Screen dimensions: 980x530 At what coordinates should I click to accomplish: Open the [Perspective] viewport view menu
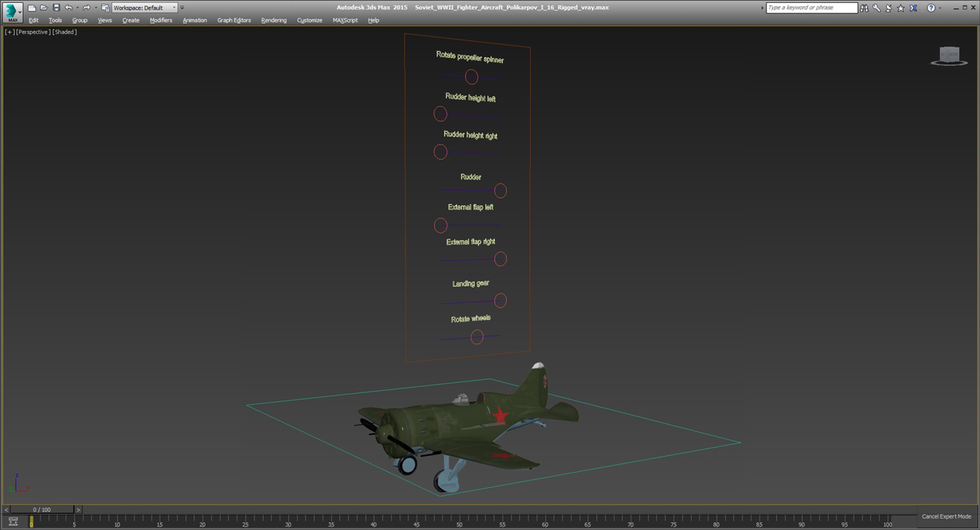pos(33,32)
